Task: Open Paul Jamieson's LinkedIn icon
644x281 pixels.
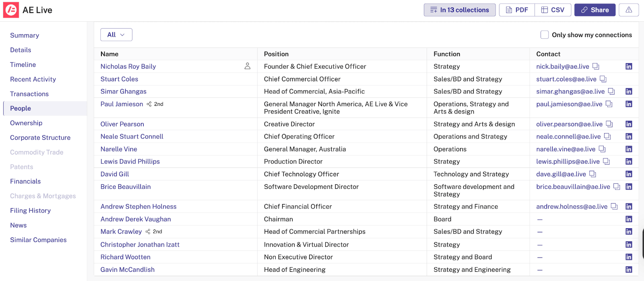Action: pos(629,104)
